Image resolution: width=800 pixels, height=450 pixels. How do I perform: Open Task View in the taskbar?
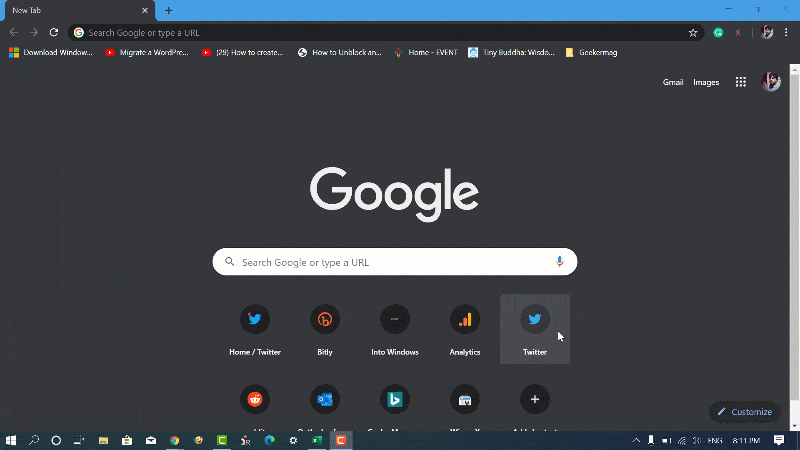[79, 440]
